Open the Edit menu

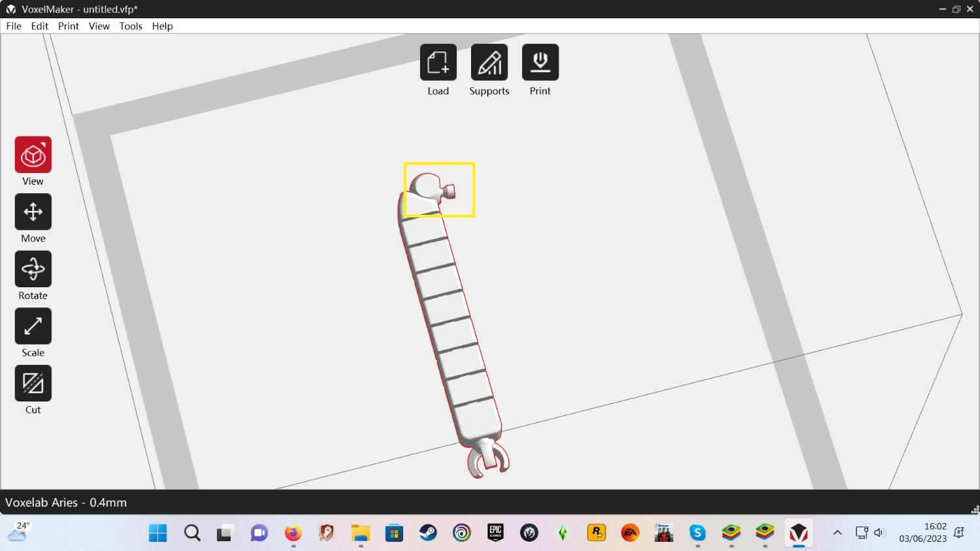(x=40, y=26)
